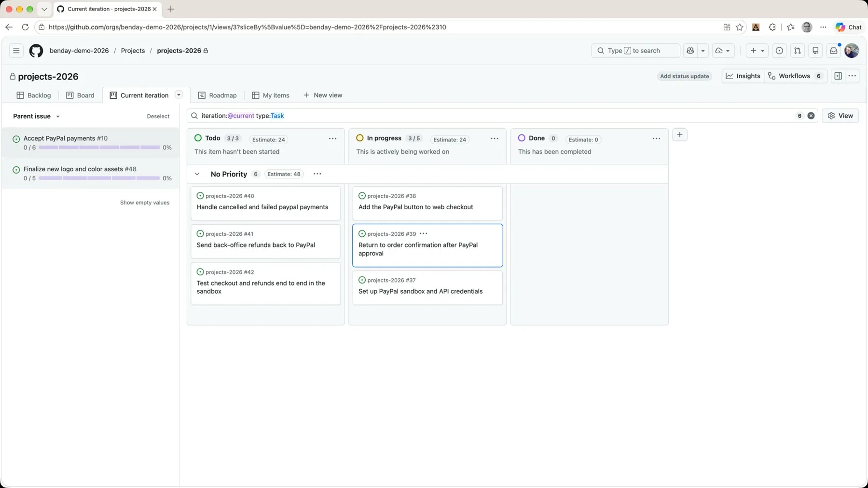
Task: Open the Issues icon in the header
Action: tap(779, 51)
